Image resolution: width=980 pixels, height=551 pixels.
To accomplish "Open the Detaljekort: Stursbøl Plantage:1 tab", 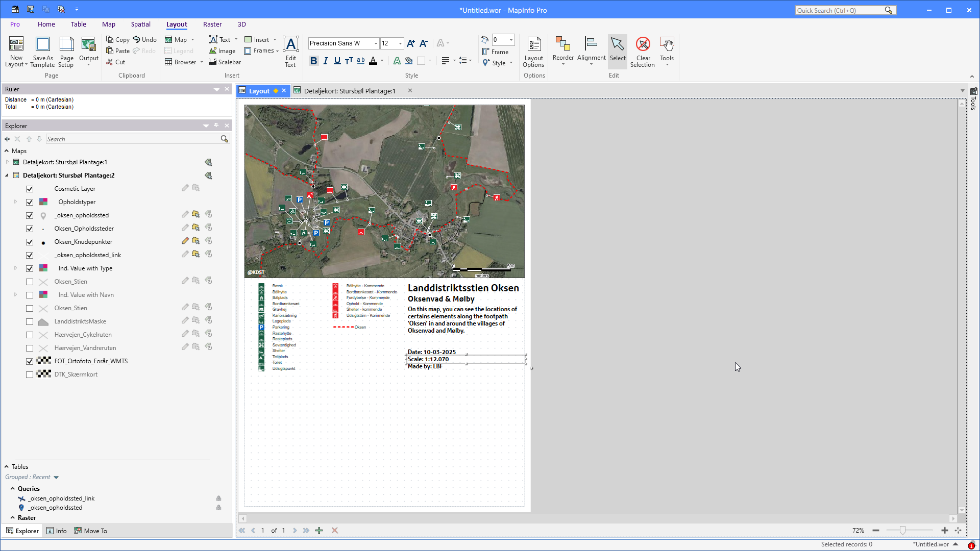I will coord(350,91).
